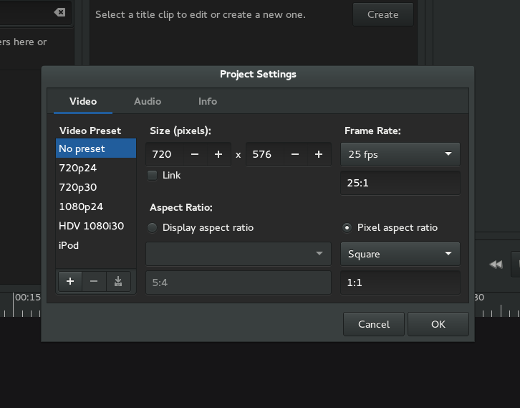Select Pixel aspect ratio radio button
The height and width of the screenshot is (408, 520).
[347, 228]
